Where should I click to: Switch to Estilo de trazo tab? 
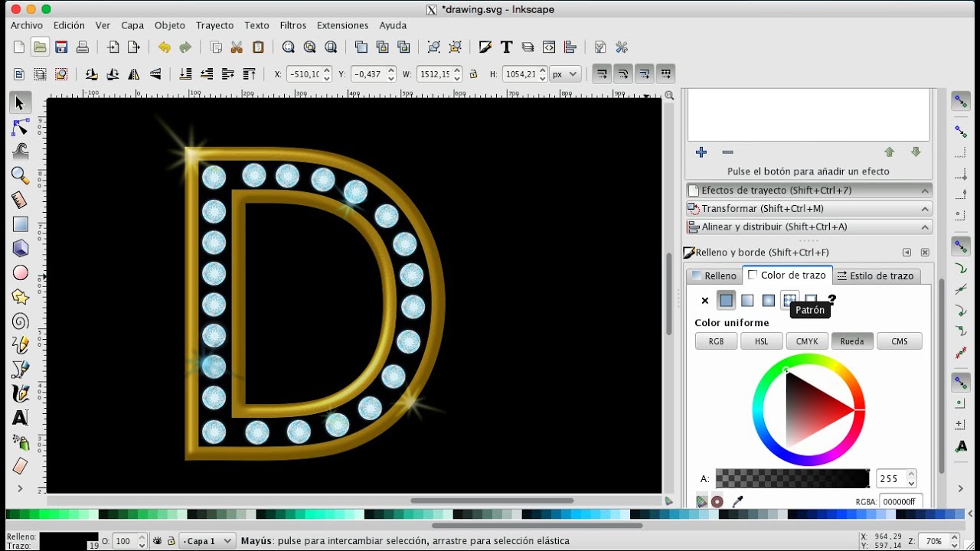coord(875,275)
